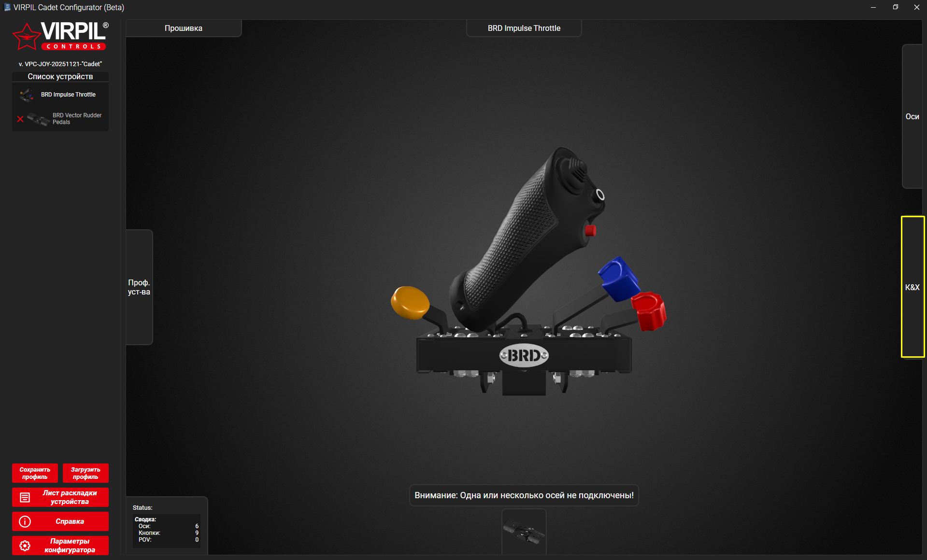927x560 pixels.
Task: Click the BRD Impulse Throttle header tab
Action: pyautogui.click(x=524, y=28)
